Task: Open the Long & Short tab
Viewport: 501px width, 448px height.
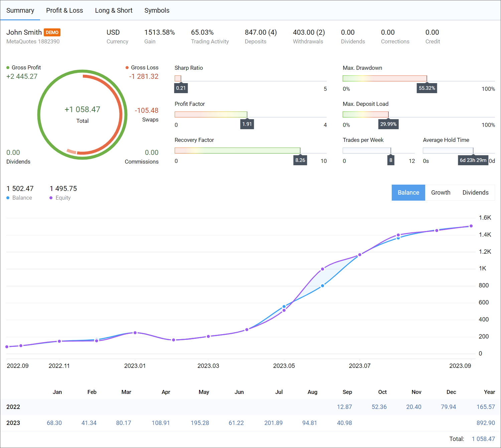Action: click(x=114, y=10)
